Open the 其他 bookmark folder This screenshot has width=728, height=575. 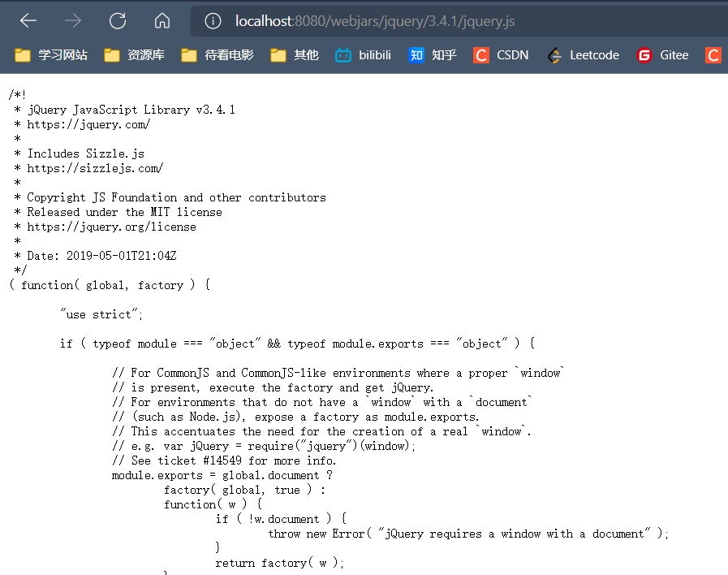(295, 55)
